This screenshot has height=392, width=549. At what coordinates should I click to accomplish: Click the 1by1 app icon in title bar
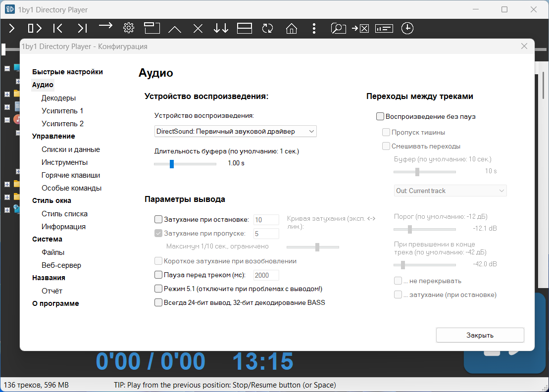point(9,9)
